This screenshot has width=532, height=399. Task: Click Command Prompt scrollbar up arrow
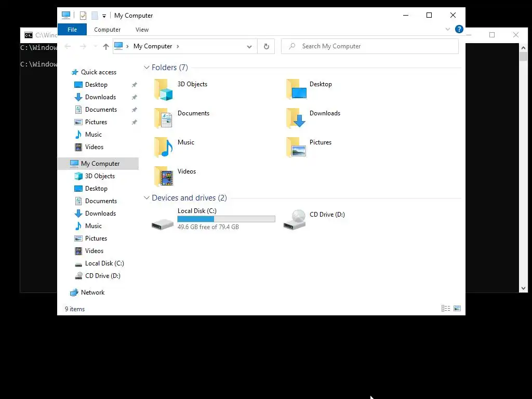click(x=523, y=48)
